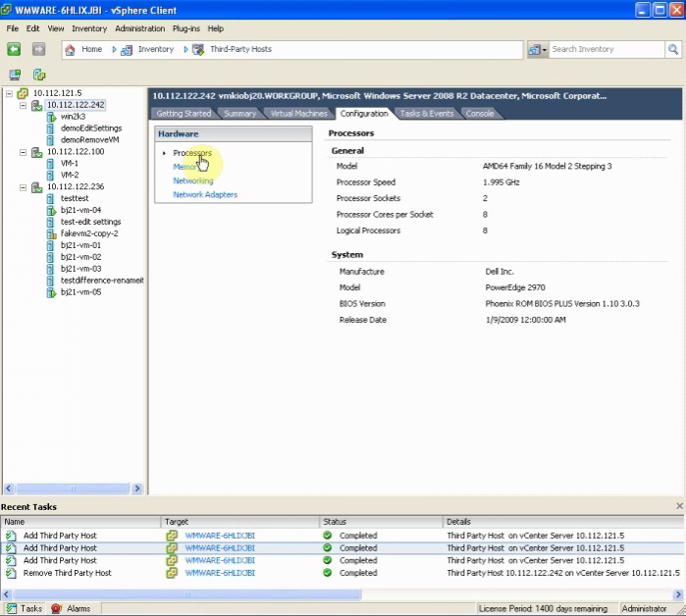Collapse the 10.112.122.242 host node
Image resolution: width=686 pixels, height=616 pixels.
click(23, 105)
